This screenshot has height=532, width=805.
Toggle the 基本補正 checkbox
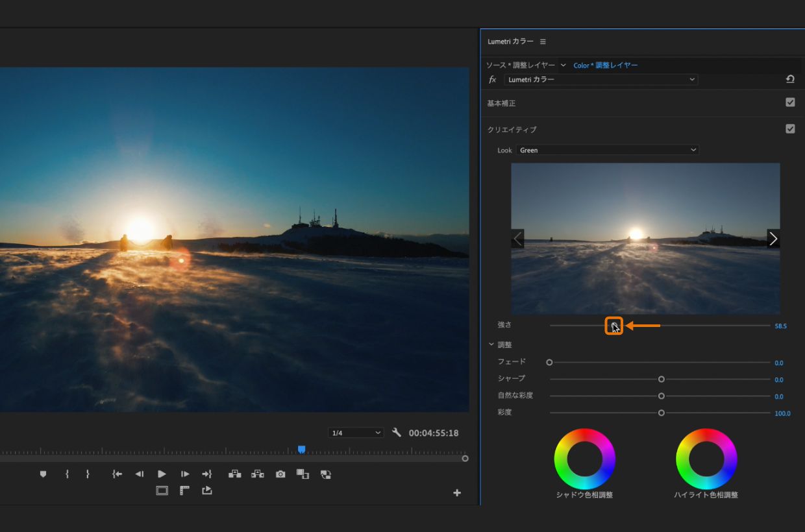tap(790, 103)
